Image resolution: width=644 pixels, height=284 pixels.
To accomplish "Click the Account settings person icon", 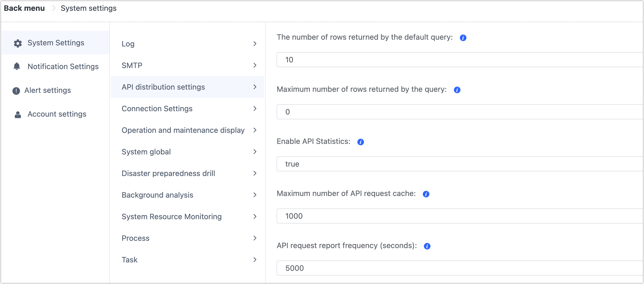I will (x=17, y=114).
